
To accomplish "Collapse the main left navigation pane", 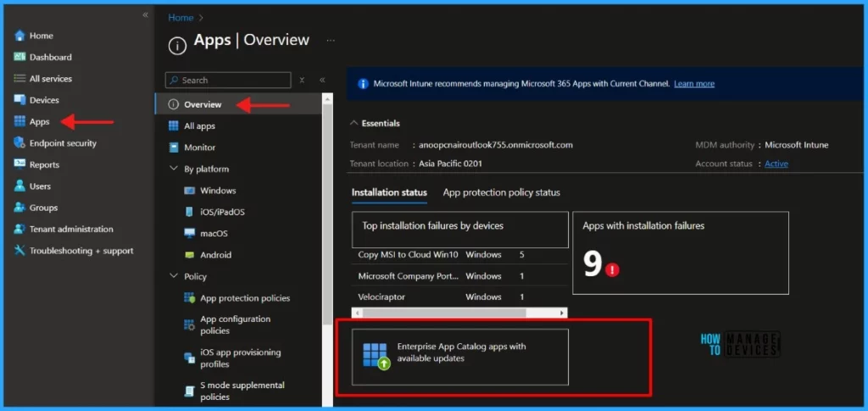I will coord(145,15).
